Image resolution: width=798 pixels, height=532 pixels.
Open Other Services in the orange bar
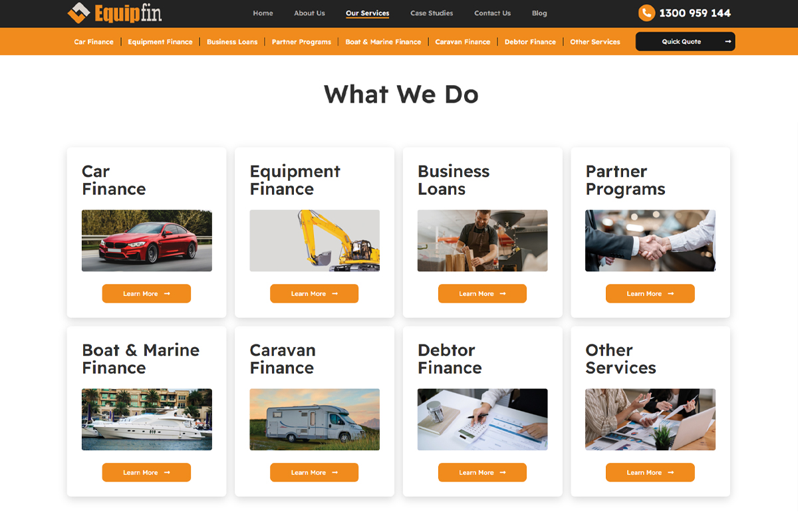595,42
